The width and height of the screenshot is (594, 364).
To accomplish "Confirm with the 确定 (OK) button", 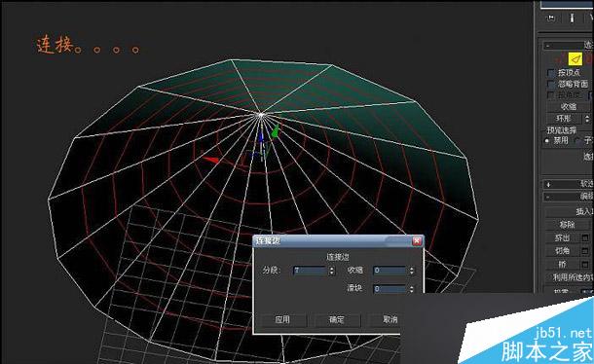I will (x=336, y=319).
